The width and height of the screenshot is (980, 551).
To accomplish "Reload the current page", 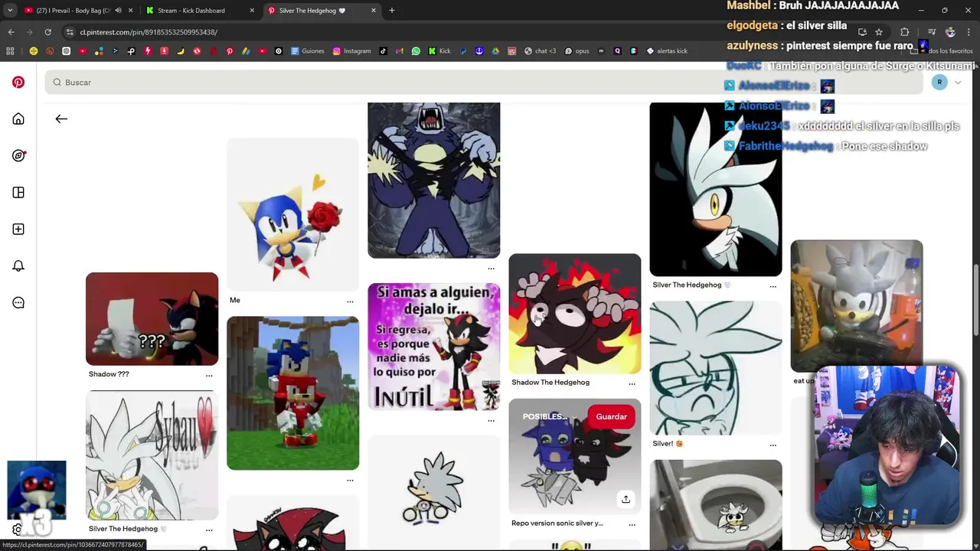I will (x=47, y=32).
